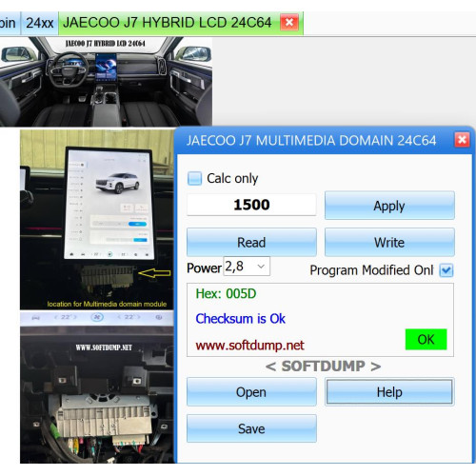Close the JAECOO J7 HYBRID LCD 24C64 tab
The image size is (476, 476).
289,22
